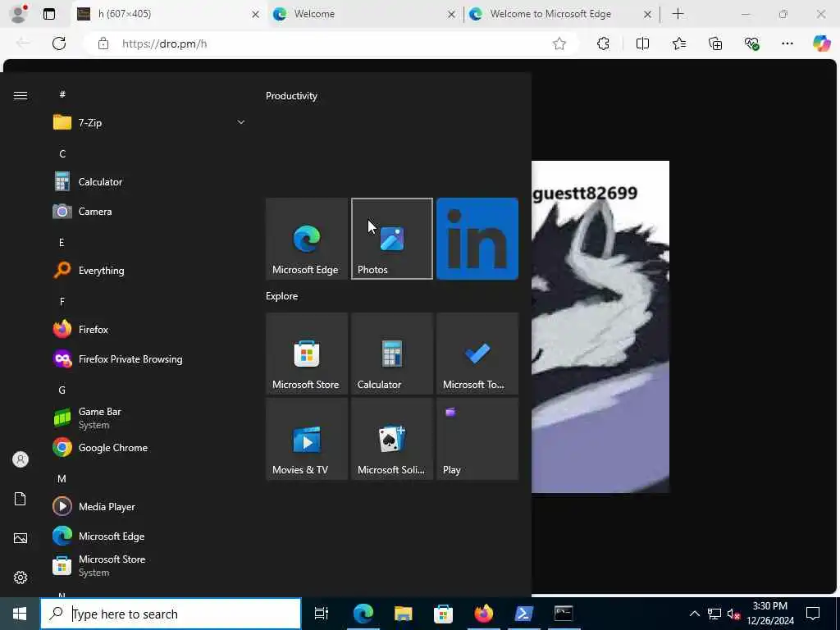Image resolution: width=840 pixels, height=630 pixels.
Task: Add this page to favorites
Action: [x=559, y=43]
